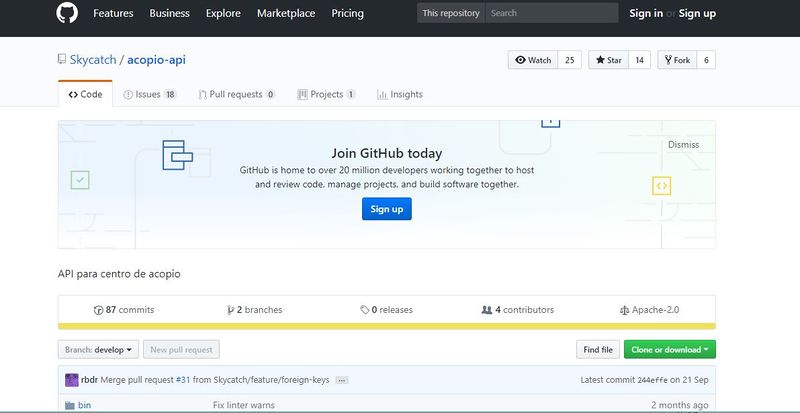Click the bin folder icon
Viewport: 800px width, 413px height.
(70, 405)
